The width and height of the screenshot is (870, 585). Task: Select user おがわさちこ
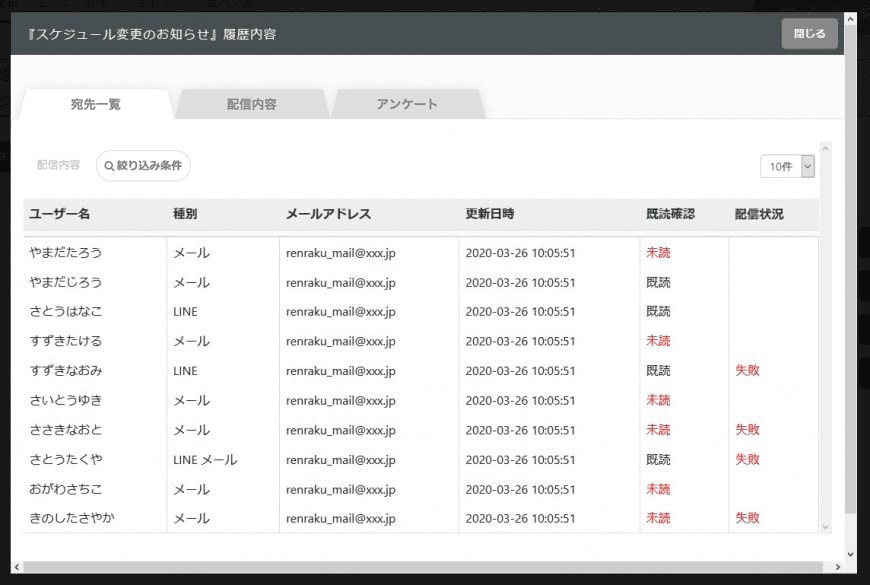pyautogui.click(x=65, y=489)
